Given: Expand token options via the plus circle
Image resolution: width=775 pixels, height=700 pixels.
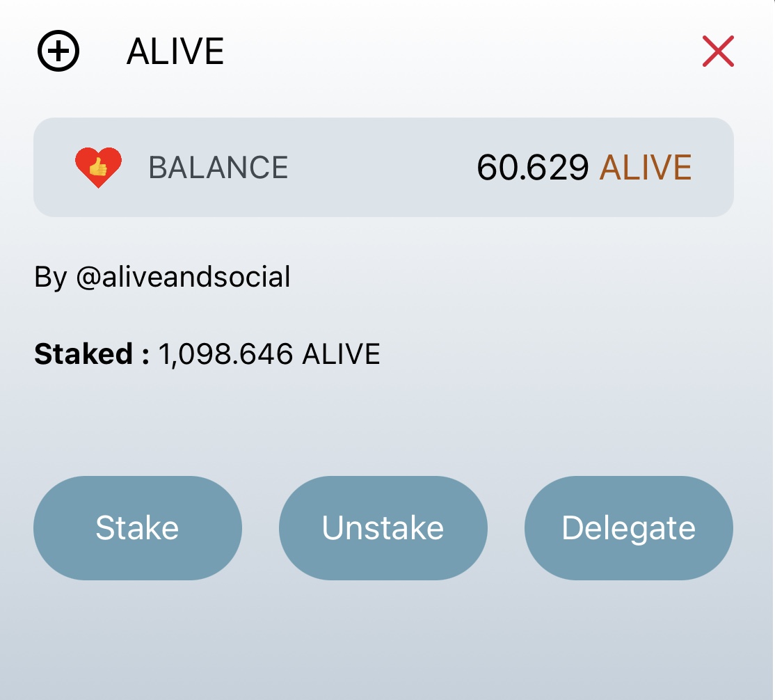Looking at the screenshot, I should pos(58,51).
